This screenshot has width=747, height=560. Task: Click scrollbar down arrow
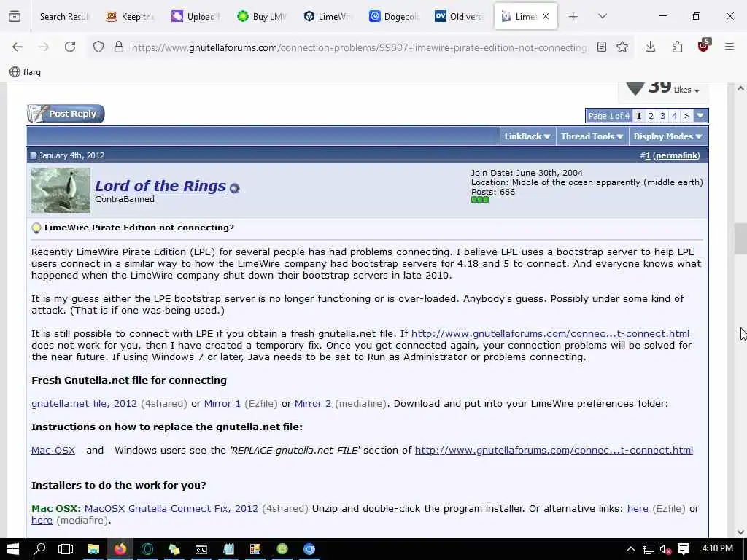[740, 532]
